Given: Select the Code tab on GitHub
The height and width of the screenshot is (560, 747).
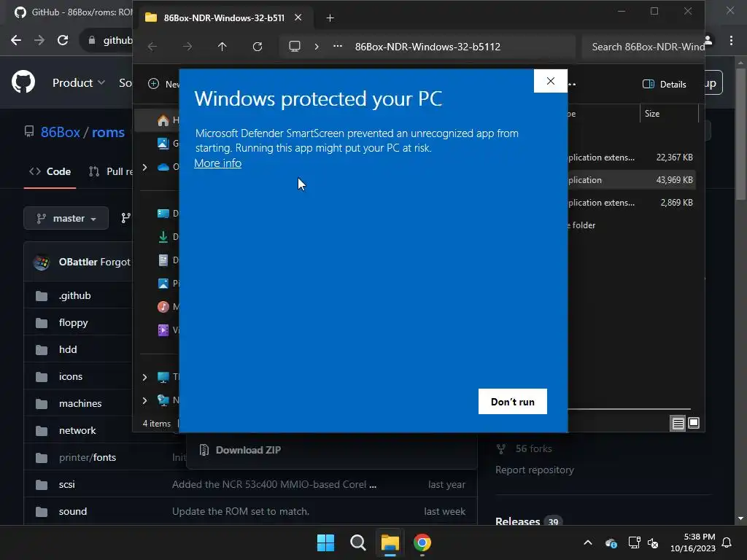Looking at the screenshot, I should [50, 171].
